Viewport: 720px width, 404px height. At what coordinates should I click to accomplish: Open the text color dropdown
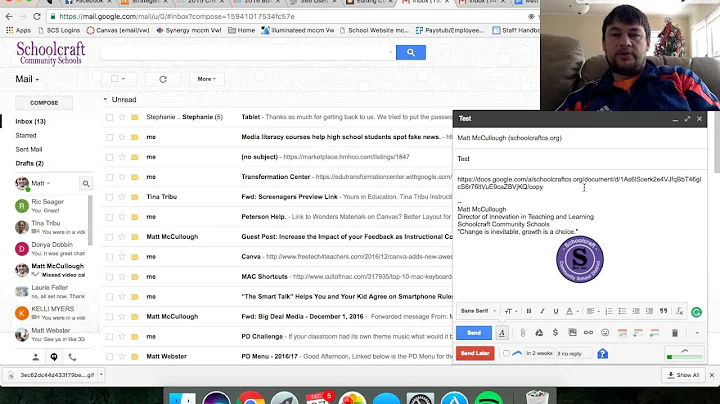(572, 311)
